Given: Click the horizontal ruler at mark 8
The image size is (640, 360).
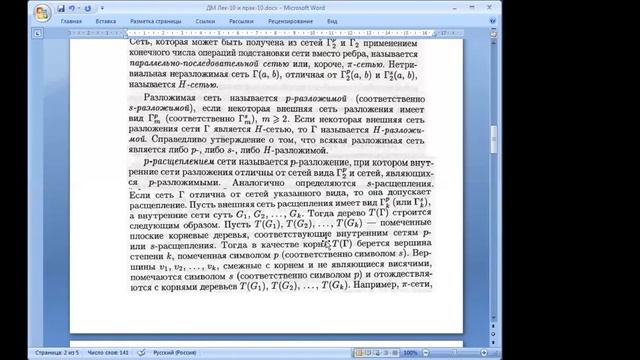Looking at the screenshot, I should (x=275, y=33).
